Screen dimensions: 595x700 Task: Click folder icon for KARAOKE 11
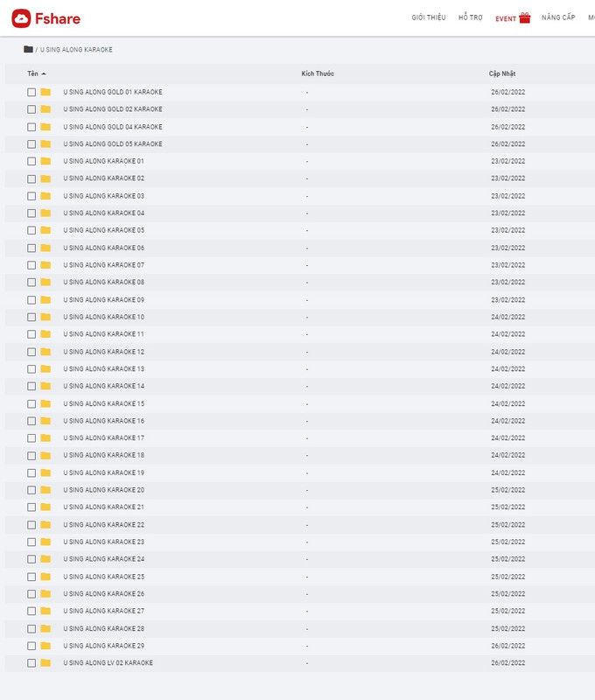(45, 334)
